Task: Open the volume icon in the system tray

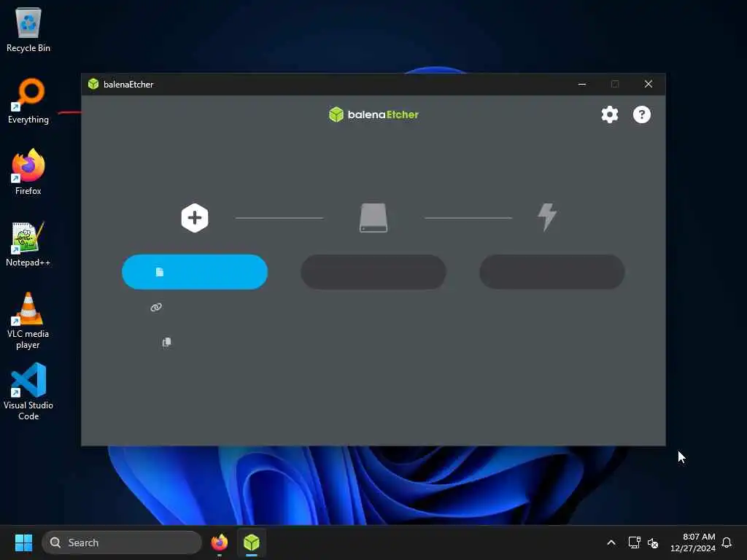Action: pos(653,542)
